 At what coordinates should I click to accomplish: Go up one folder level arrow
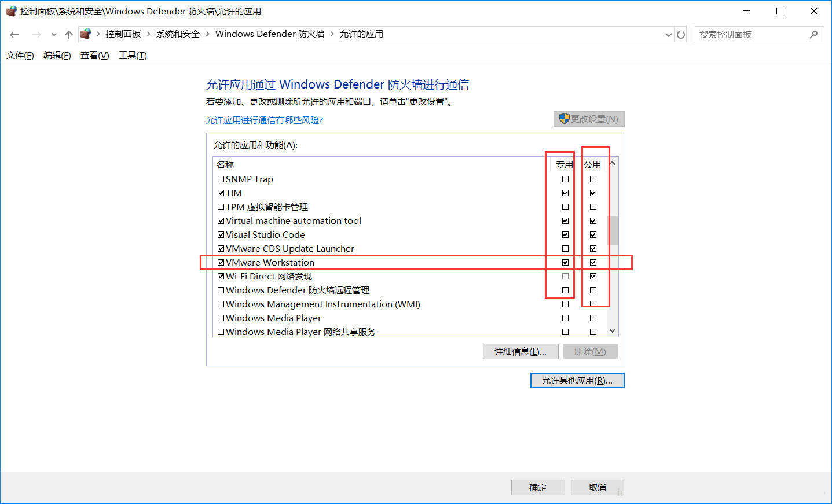click(69, 35)
